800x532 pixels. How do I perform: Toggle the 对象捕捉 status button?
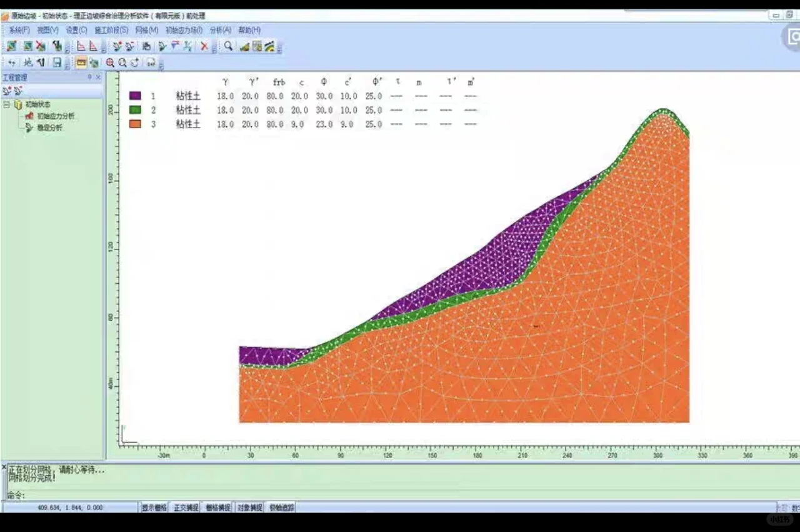(x=250, y=508)
